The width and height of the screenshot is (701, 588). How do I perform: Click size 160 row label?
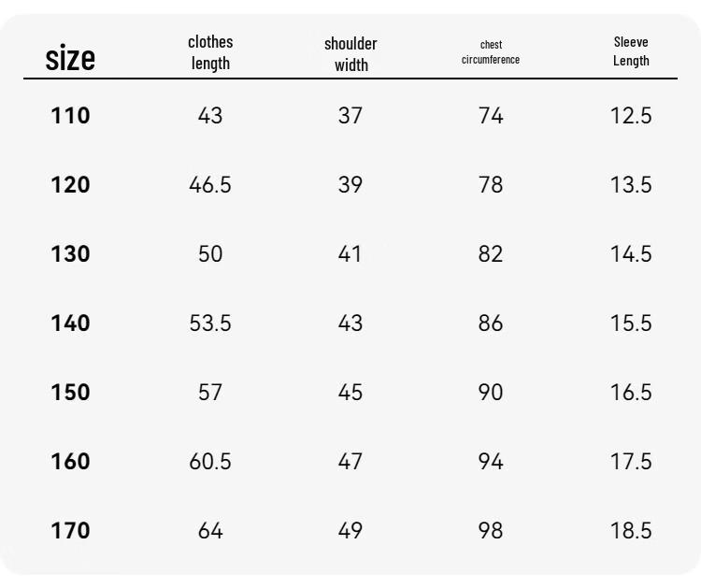(70, 462)
